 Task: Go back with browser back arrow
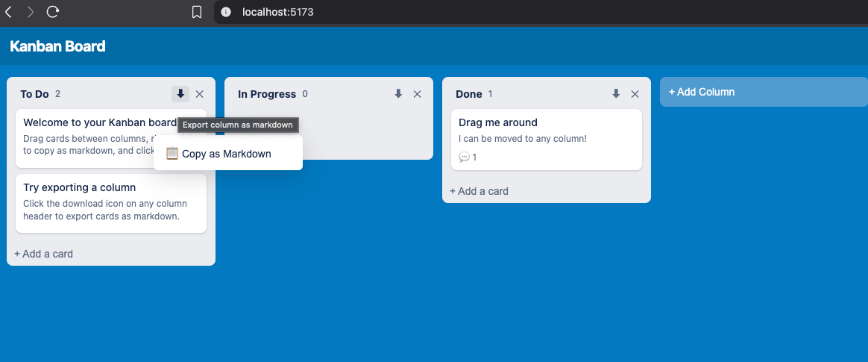tap(9, 11)
